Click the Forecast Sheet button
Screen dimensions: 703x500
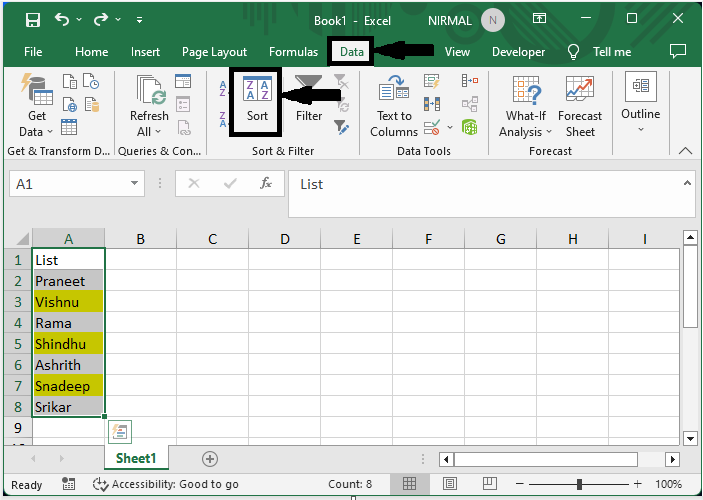580,106
